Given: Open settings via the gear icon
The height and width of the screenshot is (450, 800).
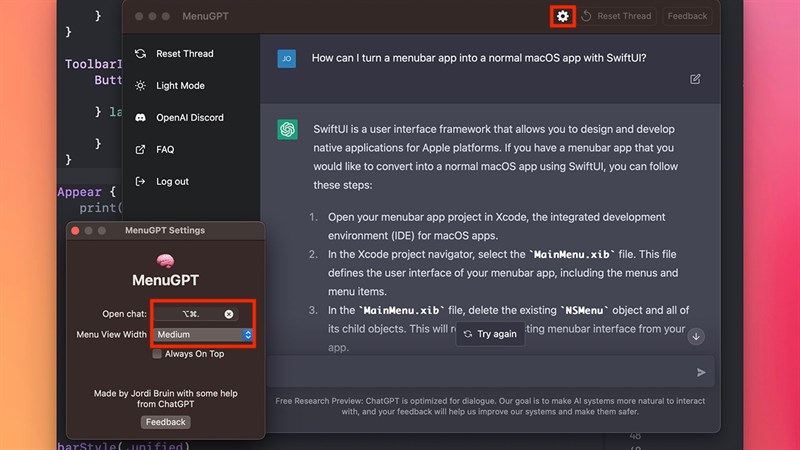Looking at the screenshot, I should pyautogui.click(x=562, y=16).
